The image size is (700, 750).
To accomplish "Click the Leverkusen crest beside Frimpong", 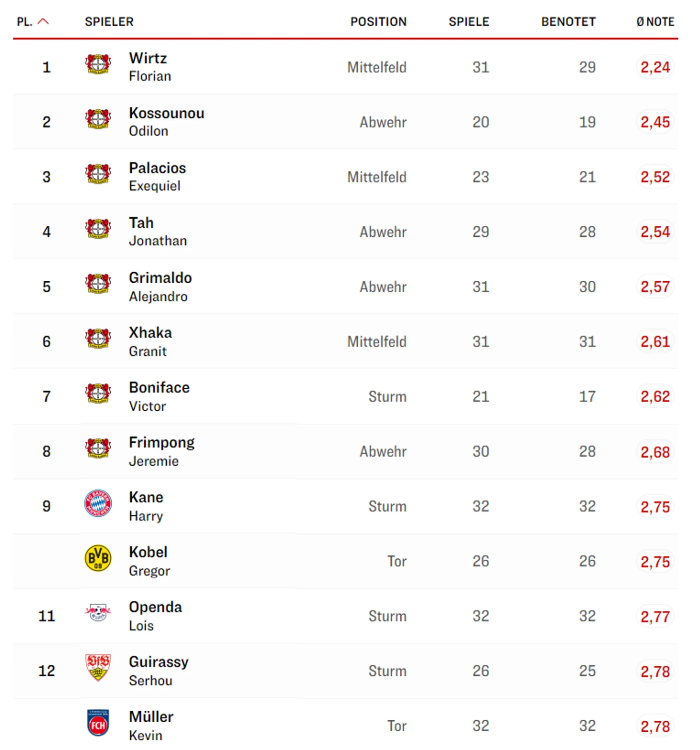I will 98,448.
